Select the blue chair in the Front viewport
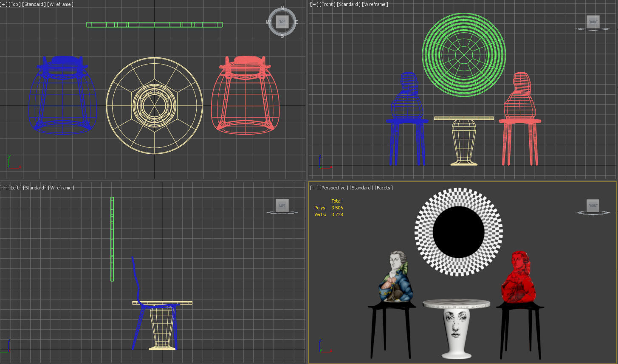Viewport: 618px width, 364px height. (x=407, y=119)
